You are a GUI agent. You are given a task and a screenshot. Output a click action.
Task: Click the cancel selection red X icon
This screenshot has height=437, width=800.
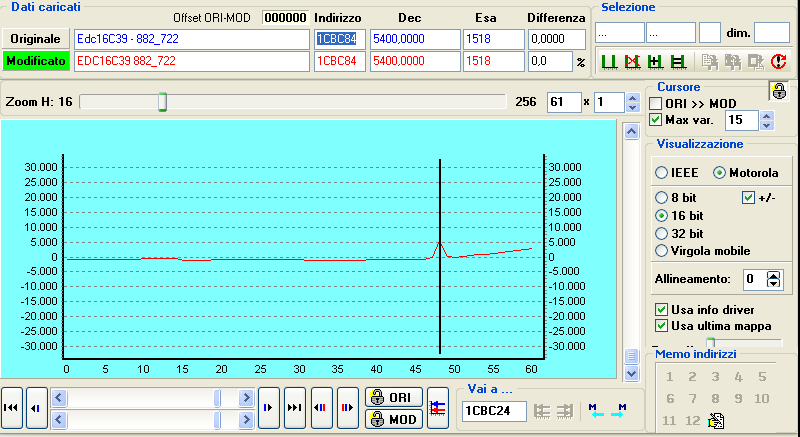click(x=632, y=62)
